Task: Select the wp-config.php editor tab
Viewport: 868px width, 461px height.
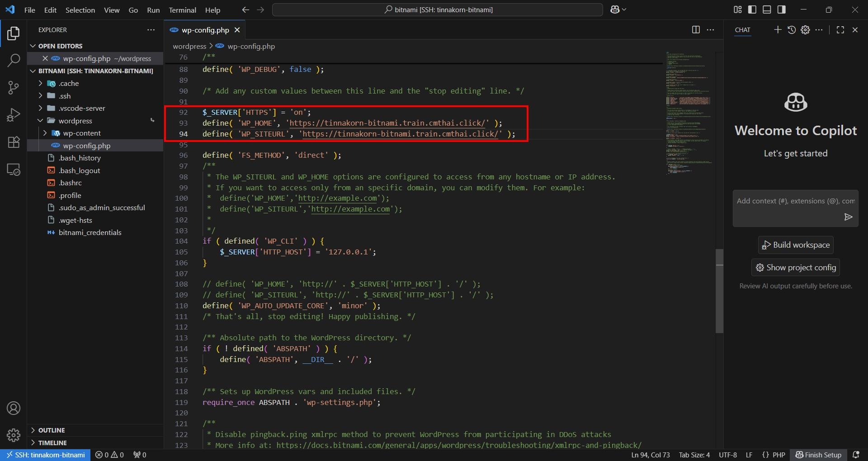Action: coord(205,30)
